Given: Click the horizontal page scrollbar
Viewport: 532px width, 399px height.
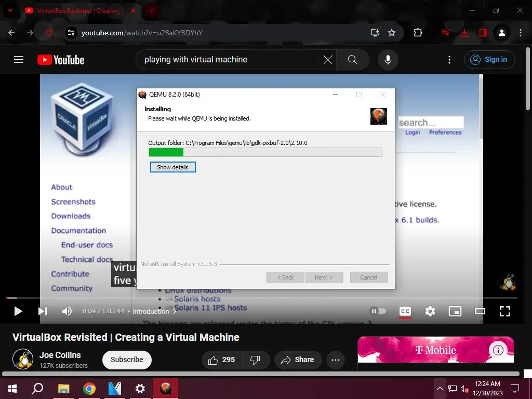Looking at the screenshot, I should [261, 374].
